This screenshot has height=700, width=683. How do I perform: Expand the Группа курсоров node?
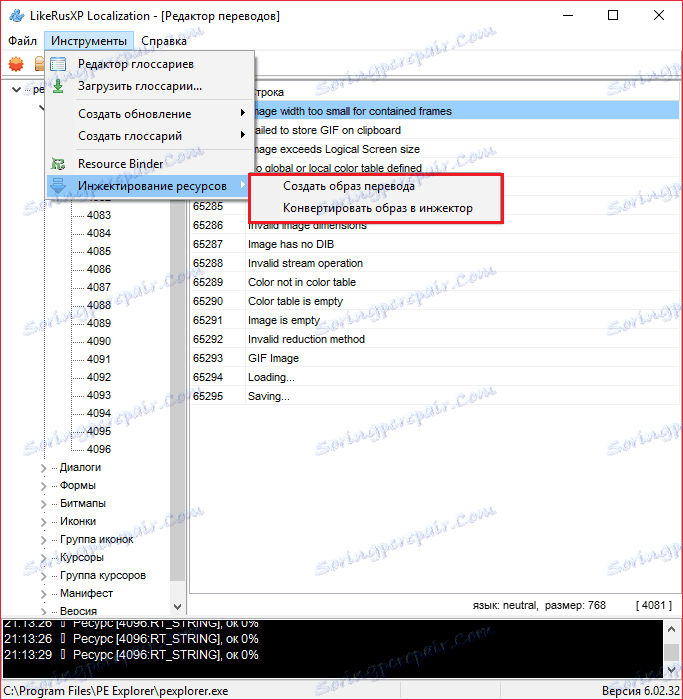43,576
